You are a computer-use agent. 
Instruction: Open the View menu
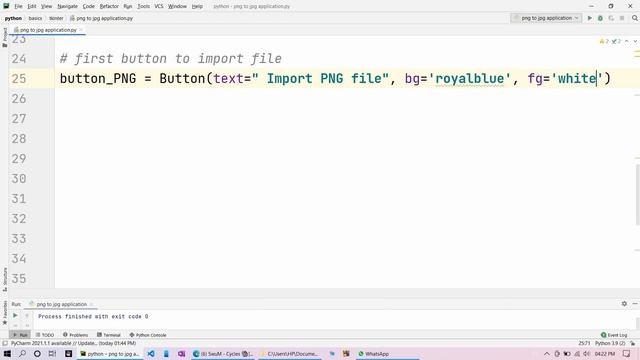pos(47,6)
